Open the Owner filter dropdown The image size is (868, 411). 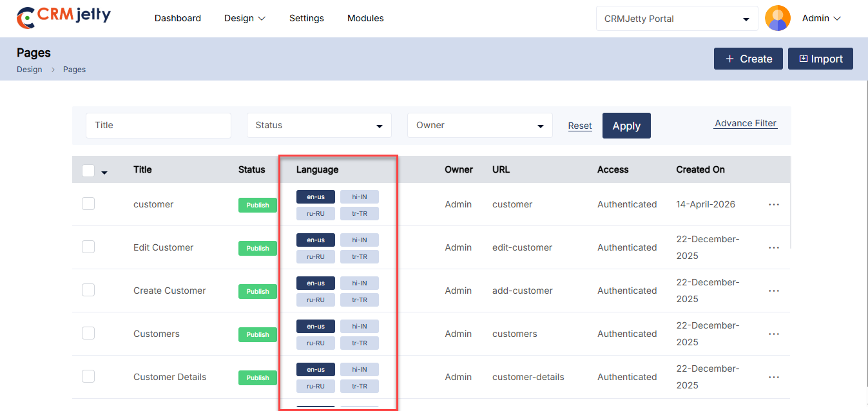[479, 126]
